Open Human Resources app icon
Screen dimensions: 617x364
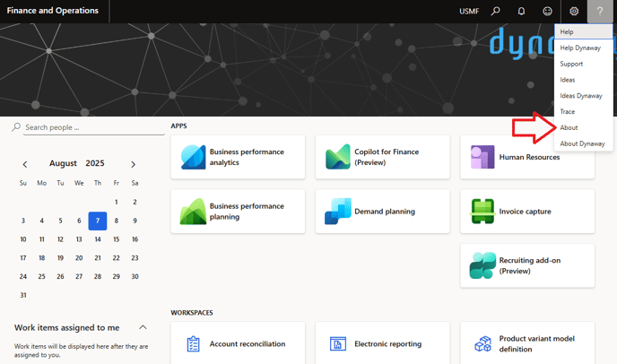point(482,157)
